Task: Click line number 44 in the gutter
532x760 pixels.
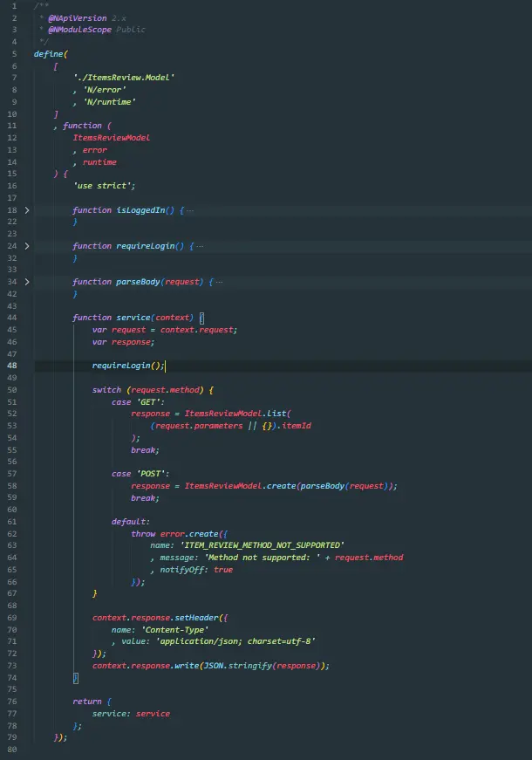Action: 12,318
